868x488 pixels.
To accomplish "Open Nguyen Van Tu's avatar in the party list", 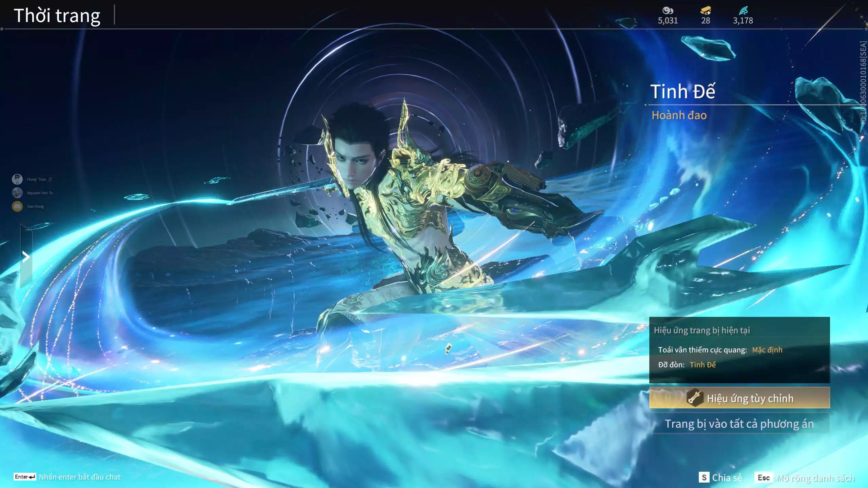I will [17, 192].
